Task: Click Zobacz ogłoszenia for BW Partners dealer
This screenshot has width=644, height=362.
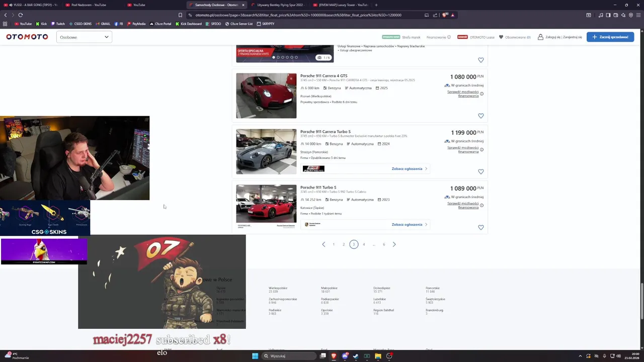Action: point(409,169)
